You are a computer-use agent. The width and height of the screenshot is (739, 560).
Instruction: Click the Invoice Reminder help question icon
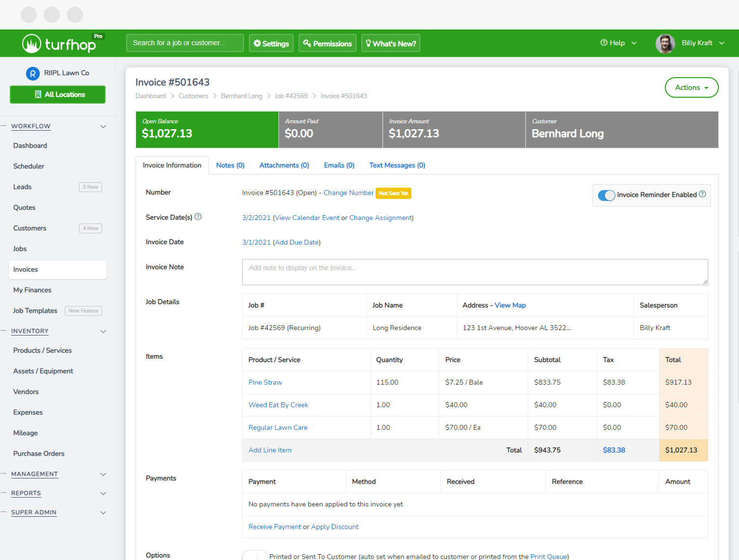(x=702, y=194)
